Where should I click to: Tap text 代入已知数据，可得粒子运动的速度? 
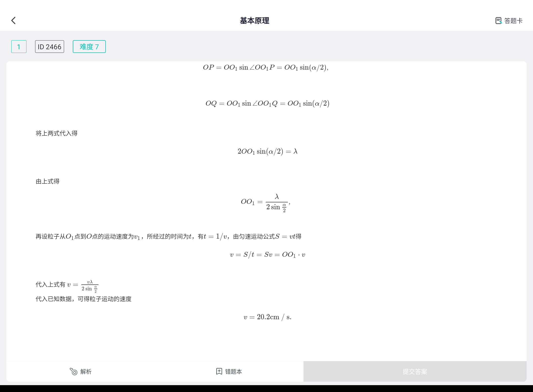click(x=84, y=299)
